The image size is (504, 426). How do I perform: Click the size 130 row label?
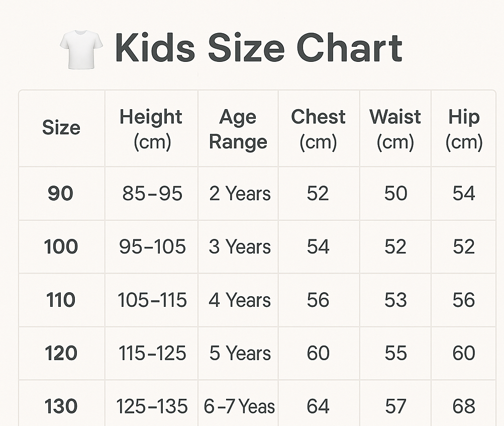61,406
